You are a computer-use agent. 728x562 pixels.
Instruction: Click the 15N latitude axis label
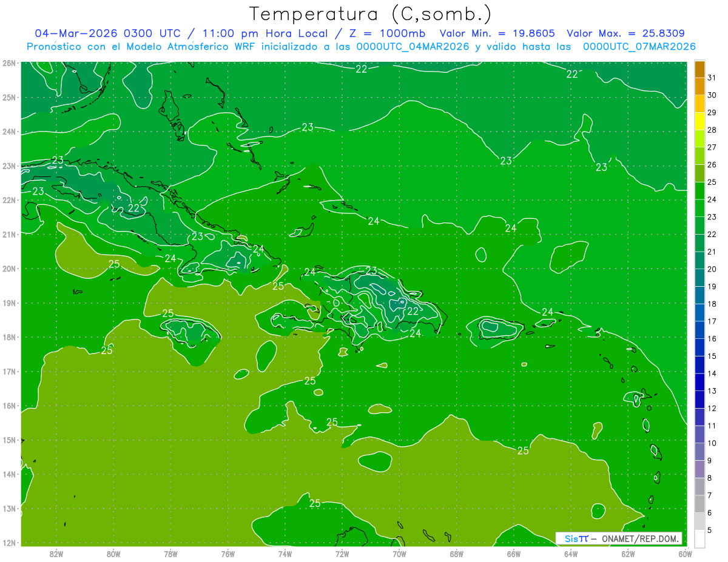tap(8, 440)
